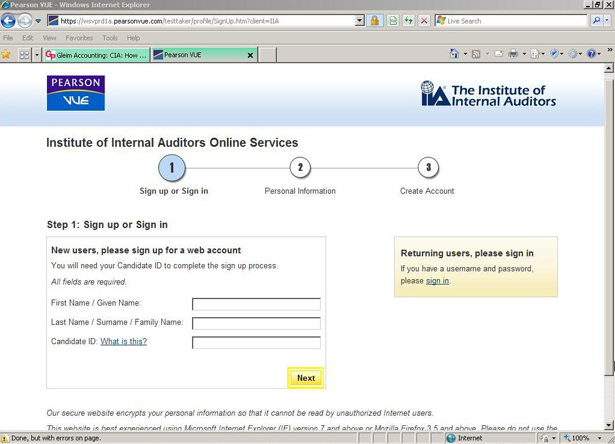Switch to the Gleim Accounting tab
The width and height of the screenshot is (615, 444).
97,55
